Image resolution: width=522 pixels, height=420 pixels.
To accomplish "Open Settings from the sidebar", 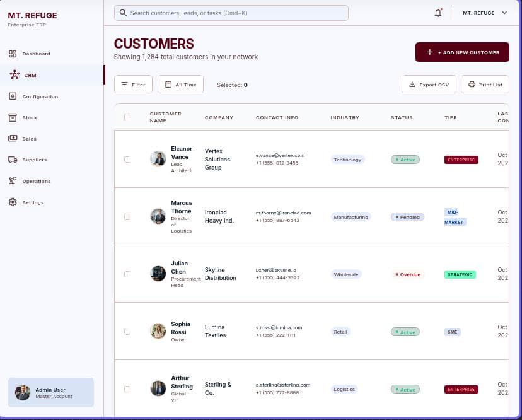I will coord(52,202).
